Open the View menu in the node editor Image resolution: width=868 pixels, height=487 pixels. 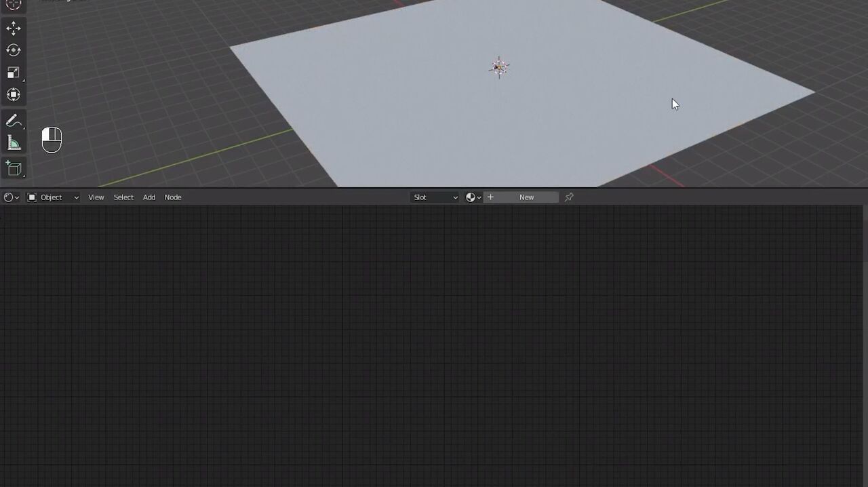pos(96,197)
